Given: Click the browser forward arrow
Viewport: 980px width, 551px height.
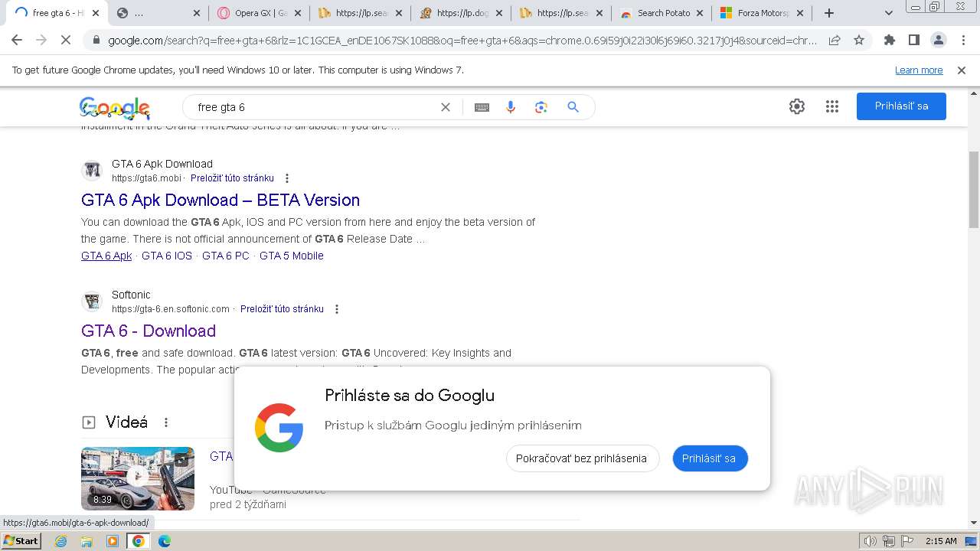Looking at the screenshot, I should (x=41, y=41).
